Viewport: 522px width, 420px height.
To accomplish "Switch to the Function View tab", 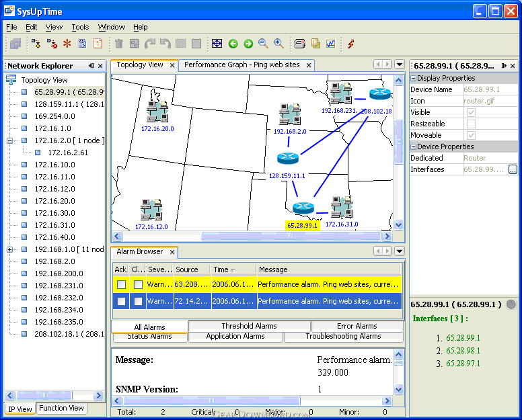I will coord(61,408).
